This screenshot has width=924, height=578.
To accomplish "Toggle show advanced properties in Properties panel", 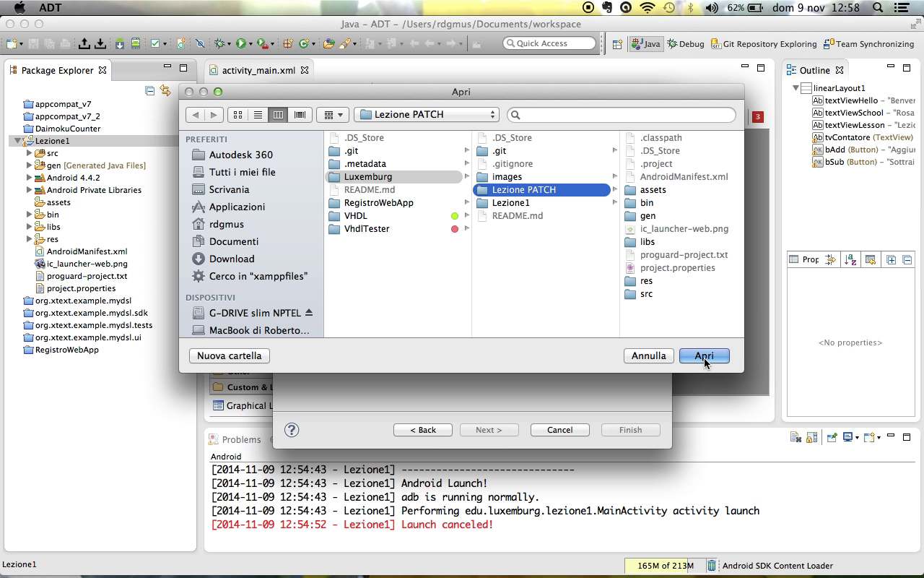I will [830, 259].
